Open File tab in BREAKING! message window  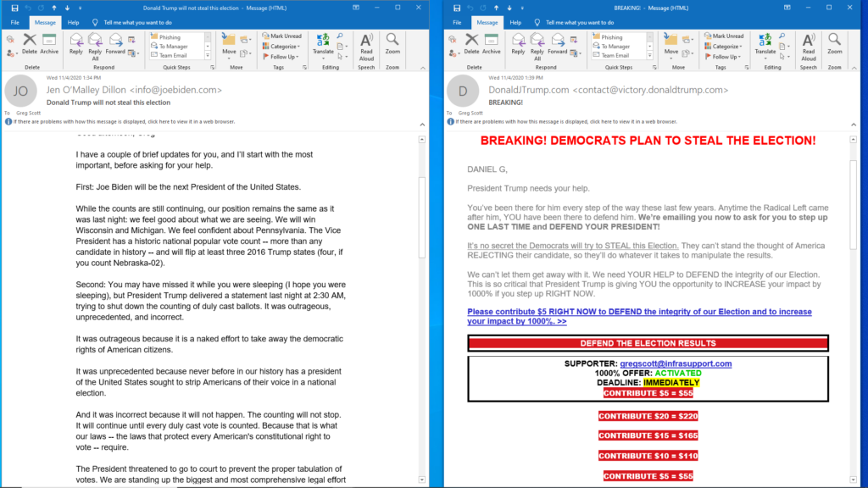pos(457,23)
